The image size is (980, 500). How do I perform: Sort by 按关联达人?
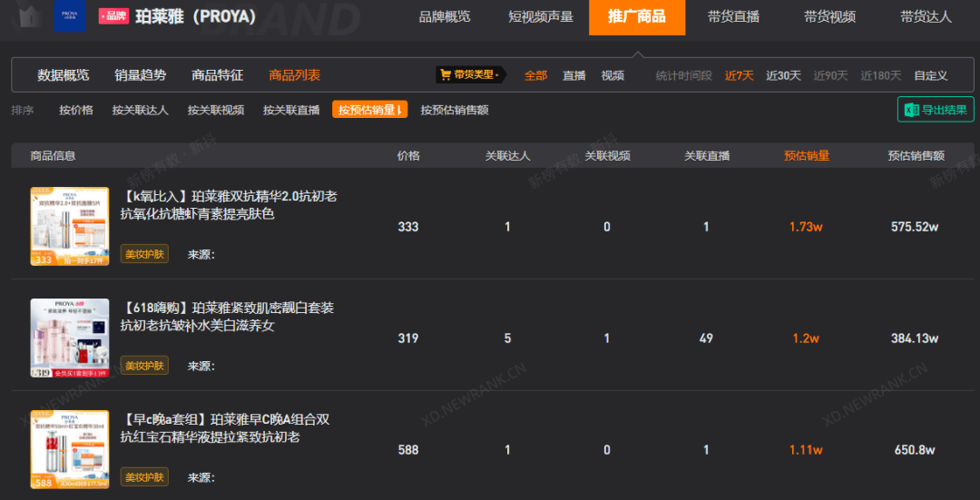141,110
